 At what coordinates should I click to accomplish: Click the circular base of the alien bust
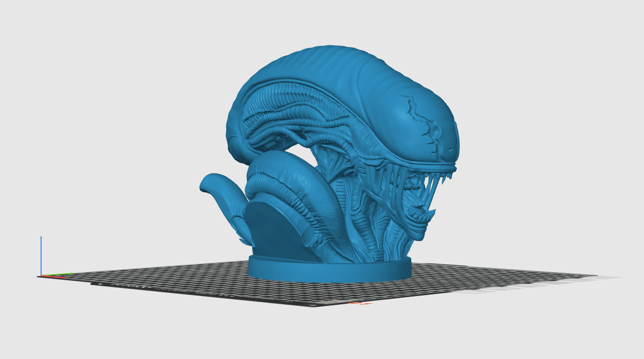point(330,271)
